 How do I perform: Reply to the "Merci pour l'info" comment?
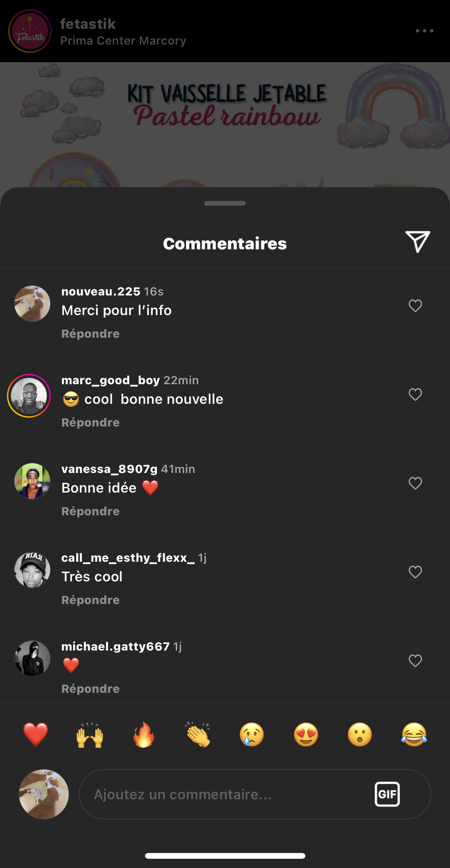pyautogui.click(x=90, y=334)
